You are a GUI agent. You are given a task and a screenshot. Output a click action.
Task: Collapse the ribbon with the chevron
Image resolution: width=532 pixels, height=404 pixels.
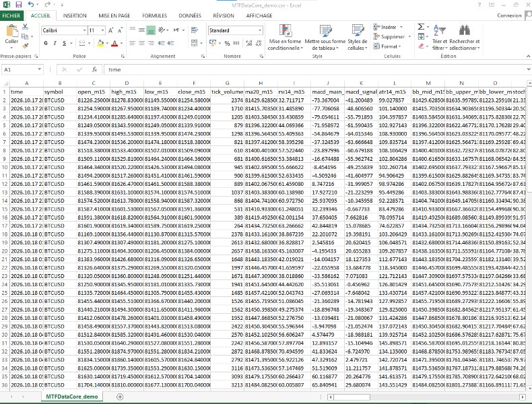tap(528, 56)
